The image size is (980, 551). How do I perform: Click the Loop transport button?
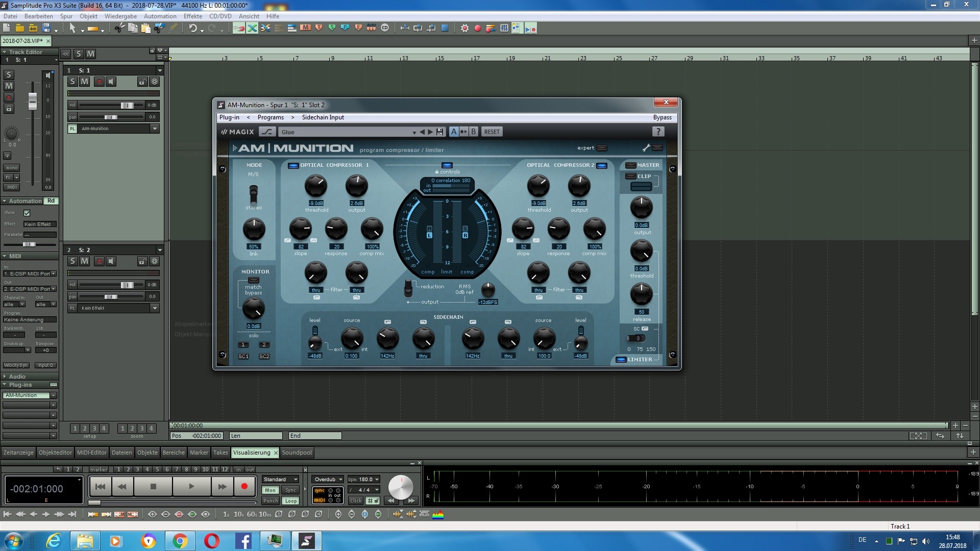pos(291,500)
